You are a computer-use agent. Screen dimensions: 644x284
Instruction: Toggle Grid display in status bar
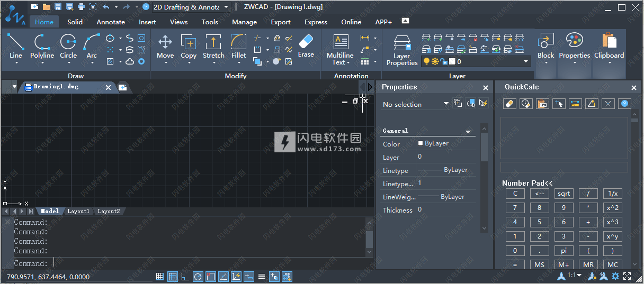tap(173, 276)
